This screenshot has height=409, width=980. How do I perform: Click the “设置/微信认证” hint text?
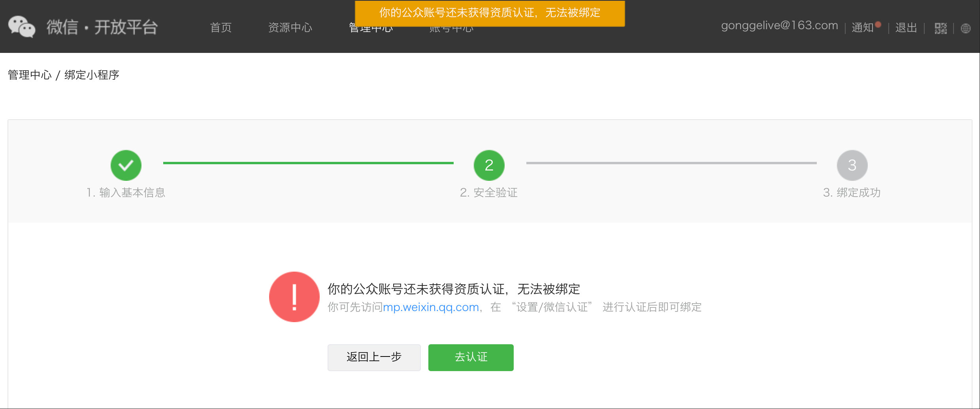552,307
